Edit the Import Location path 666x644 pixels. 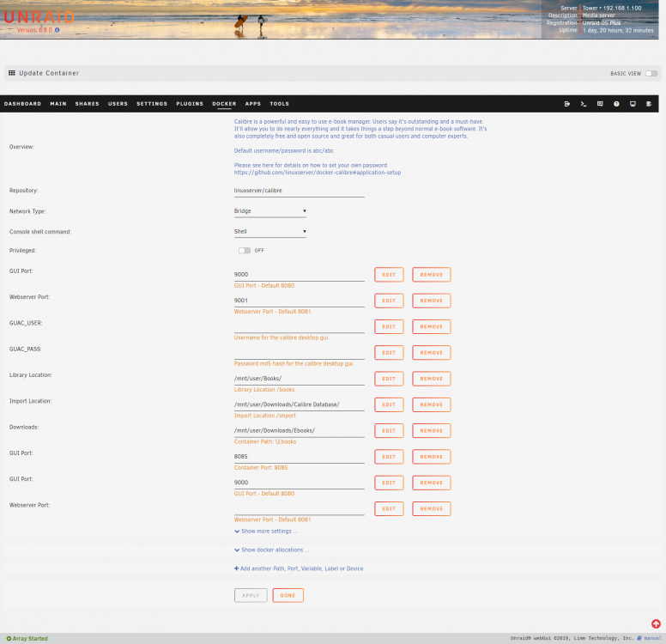pyautogui.click(x=389, y=404)
